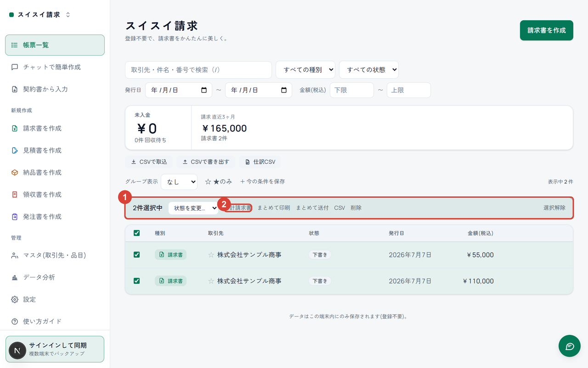Click the CSVで書き出す export button
588x368 pixels.
click(206, 162)
